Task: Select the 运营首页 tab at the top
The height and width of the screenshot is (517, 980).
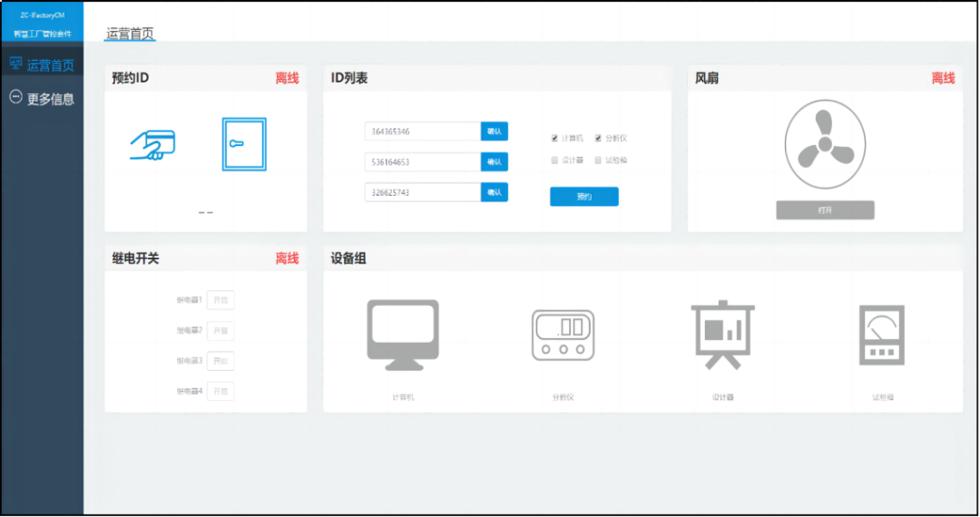Action: point(130,34)
